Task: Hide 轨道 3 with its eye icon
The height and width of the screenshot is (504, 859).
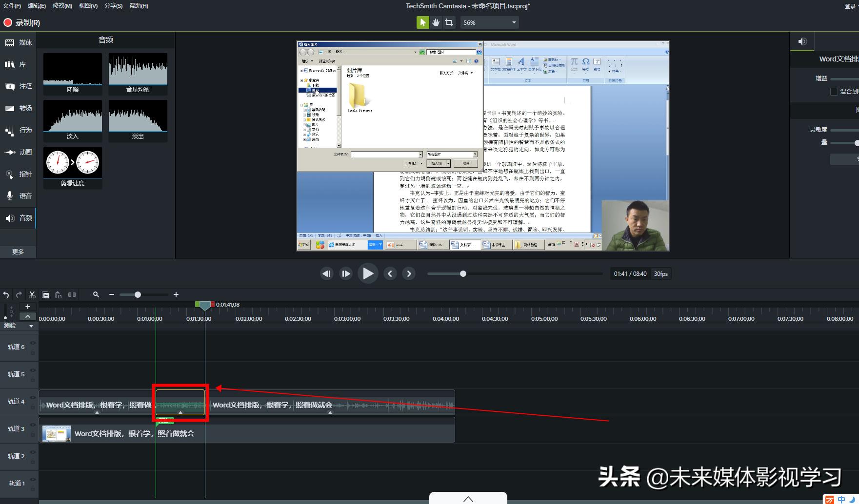Action: pos(33,425)
